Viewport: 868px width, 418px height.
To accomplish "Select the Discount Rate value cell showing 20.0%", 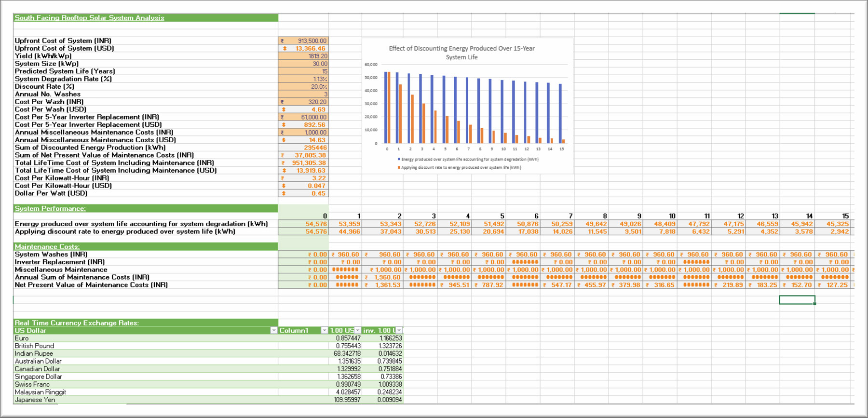I will 303,87.
